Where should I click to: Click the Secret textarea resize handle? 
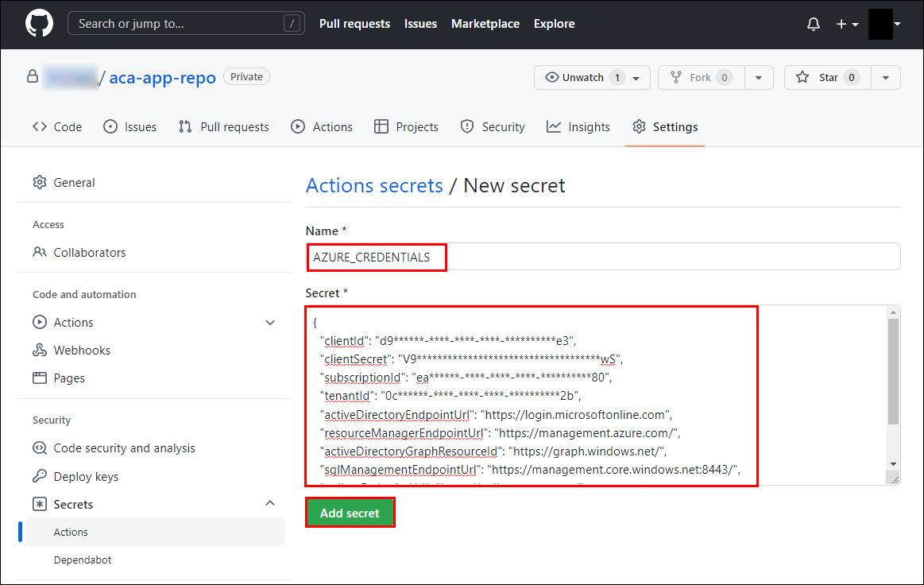pos(895,479)
